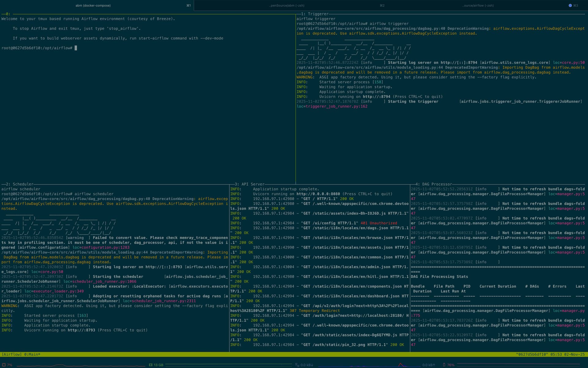
Task: Focus the Scheduler pane title
Action: [x=20, y=184]
